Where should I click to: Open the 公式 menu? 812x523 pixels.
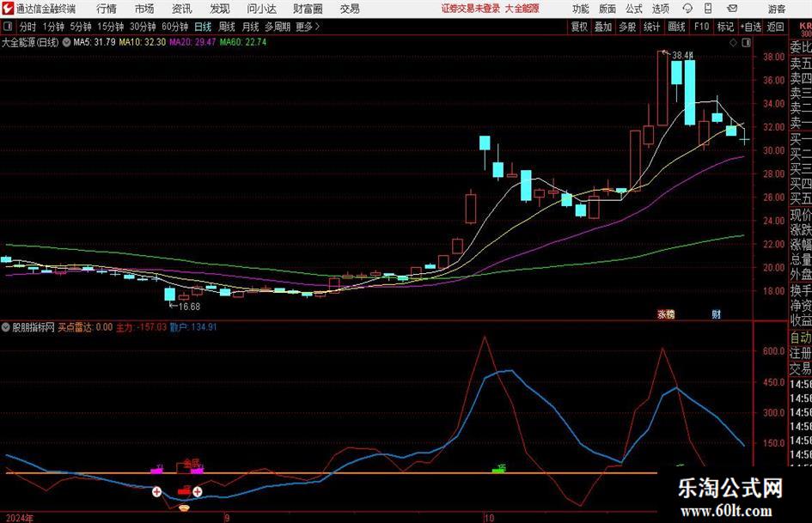point(634,9)
